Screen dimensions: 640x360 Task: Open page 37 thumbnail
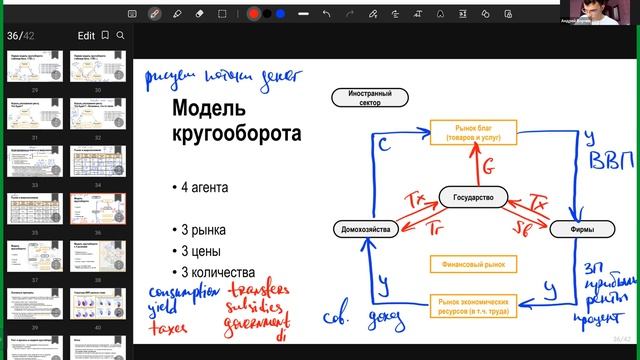[35, 256]
